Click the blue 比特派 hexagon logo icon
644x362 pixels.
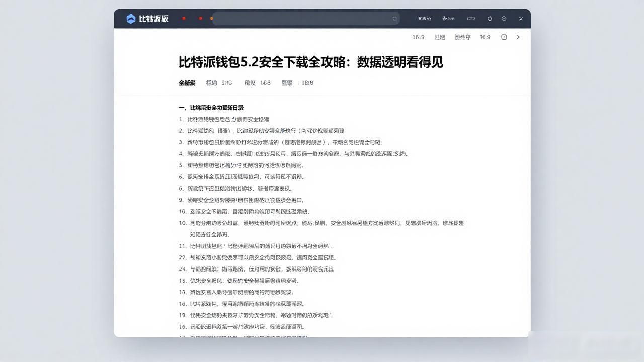click(131, 19)
